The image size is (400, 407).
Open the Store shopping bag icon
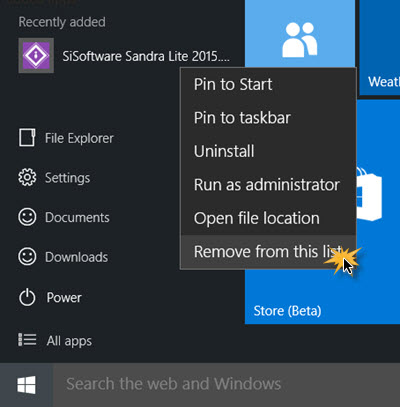369,195
